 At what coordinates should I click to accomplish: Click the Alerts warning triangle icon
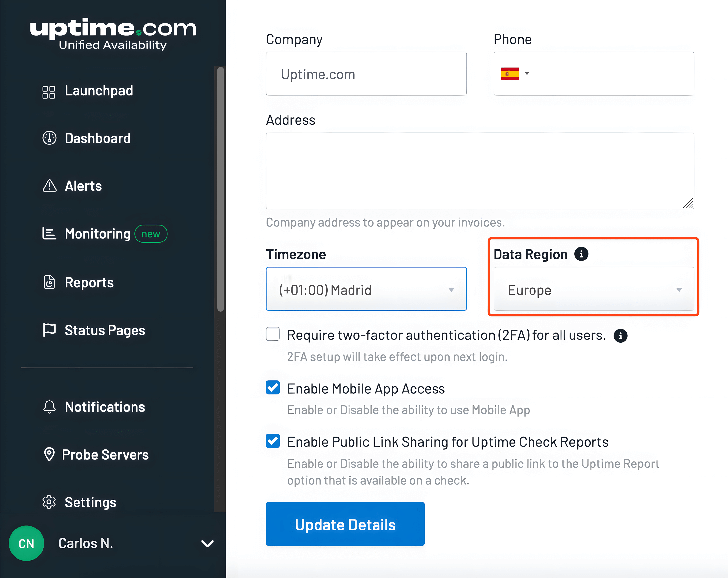point(49,186)
